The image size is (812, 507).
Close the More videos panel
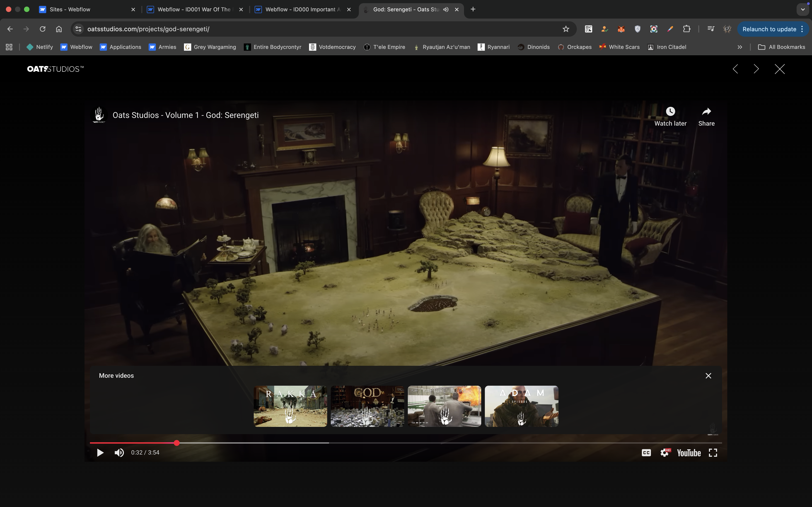tap(708, 375)
